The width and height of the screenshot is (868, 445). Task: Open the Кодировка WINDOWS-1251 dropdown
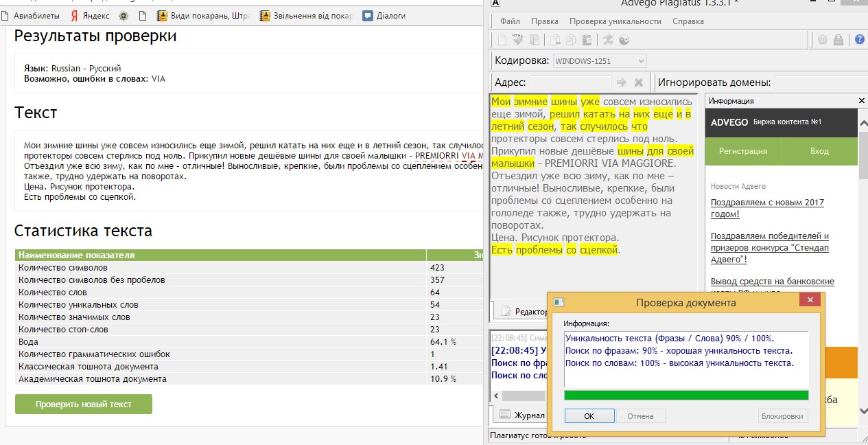[x=600, y=60]
